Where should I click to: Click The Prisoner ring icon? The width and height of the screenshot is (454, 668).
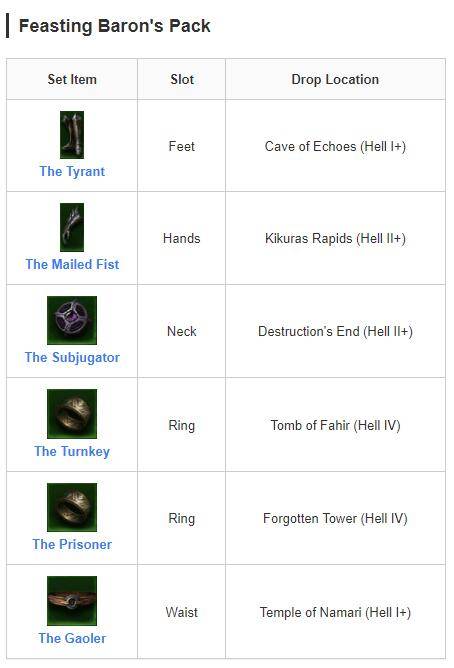(72, 507)
